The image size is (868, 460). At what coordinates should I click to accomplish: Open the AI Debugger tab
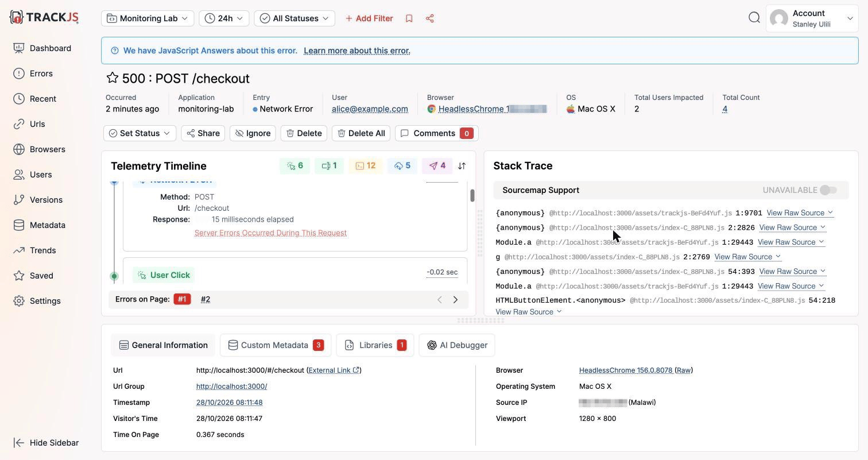(x=457, y=345)
